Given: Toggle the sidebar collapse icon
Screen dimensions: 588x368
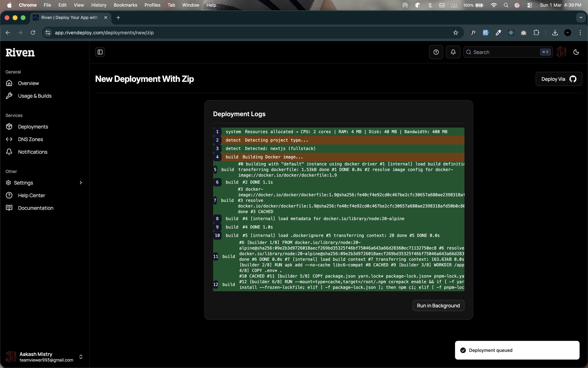Looking at the screenshot, I should [x=100, y=52].
